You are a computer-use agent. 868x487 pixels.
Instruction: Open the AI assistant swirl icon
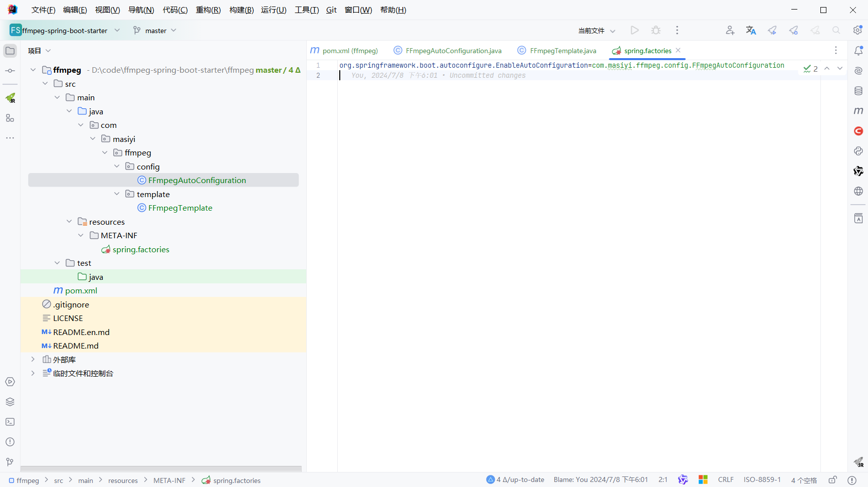(x=858, y=71)
